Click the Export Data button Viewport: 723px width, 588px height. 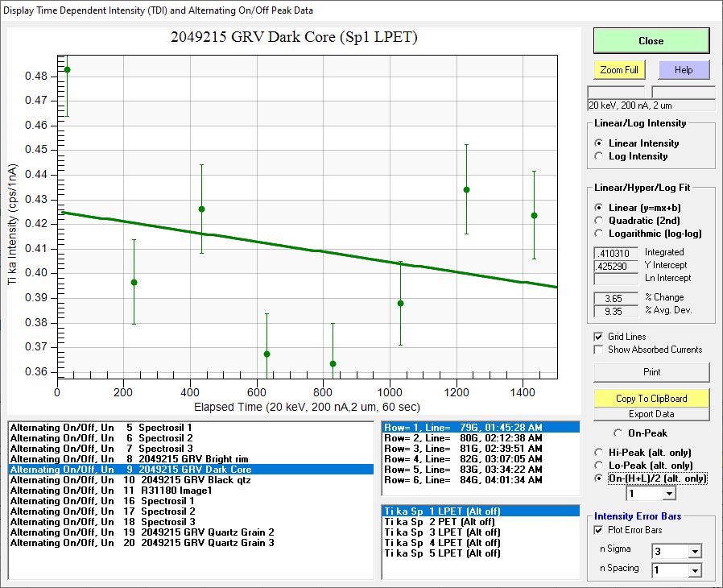click(651, 414)
